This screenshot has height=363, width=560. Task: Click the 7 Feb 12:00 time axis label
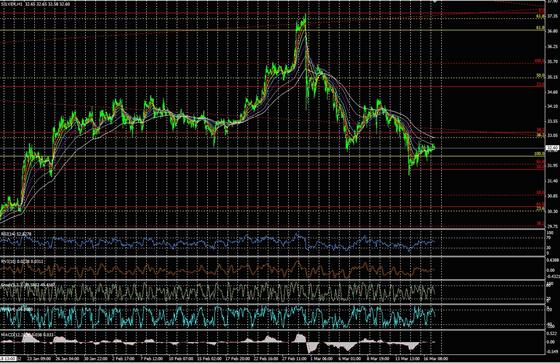coord(151,358)
